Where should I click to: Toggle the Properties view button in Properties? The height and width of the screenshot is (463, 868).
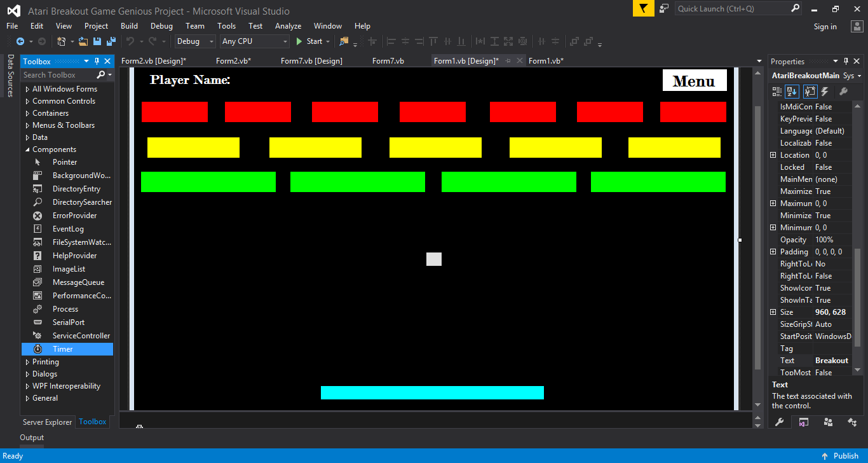pyautogui.click(x=810, y=92)
